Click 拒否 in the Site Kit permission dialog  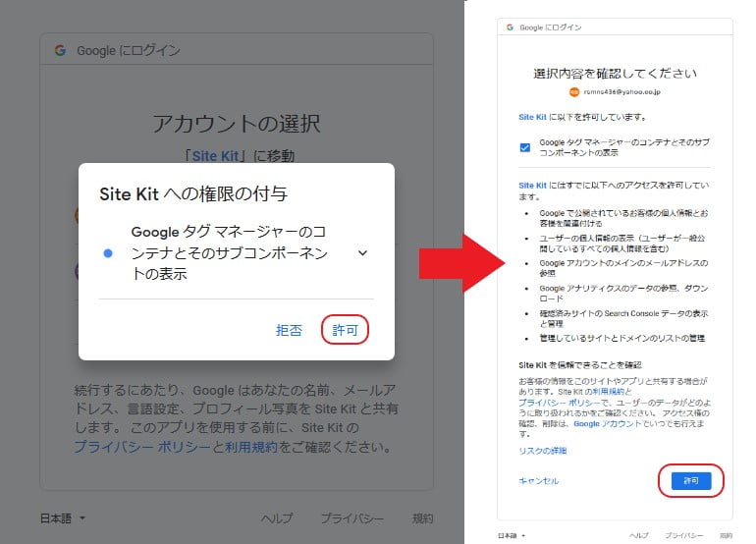290,331
